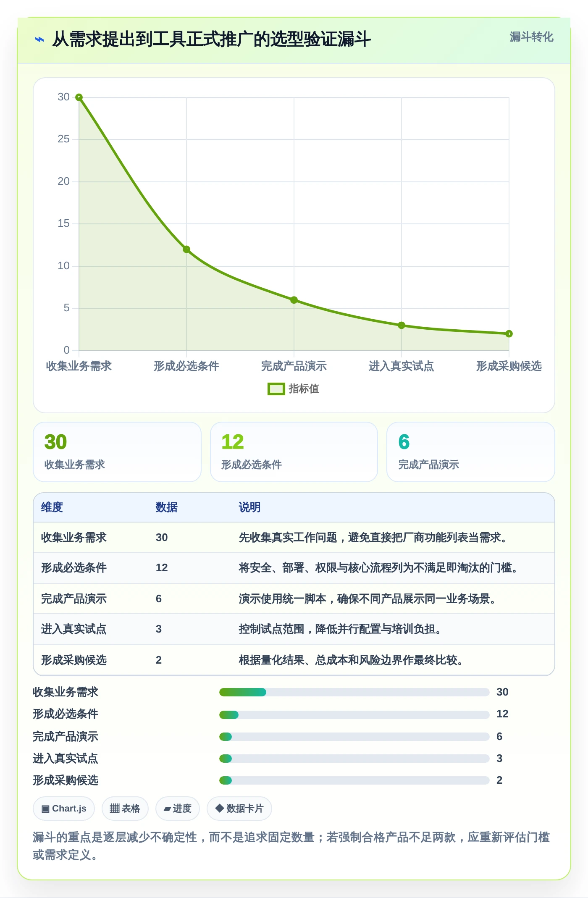Click the diamond icon in 数据卡片 chip

[x=219, y=809]
